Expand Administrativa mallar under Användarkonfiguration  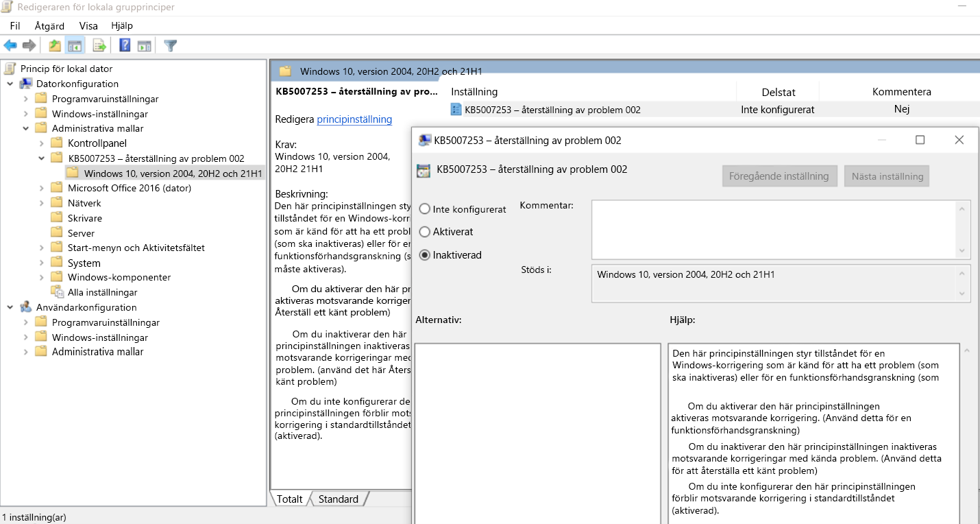(x=26, y=352)
